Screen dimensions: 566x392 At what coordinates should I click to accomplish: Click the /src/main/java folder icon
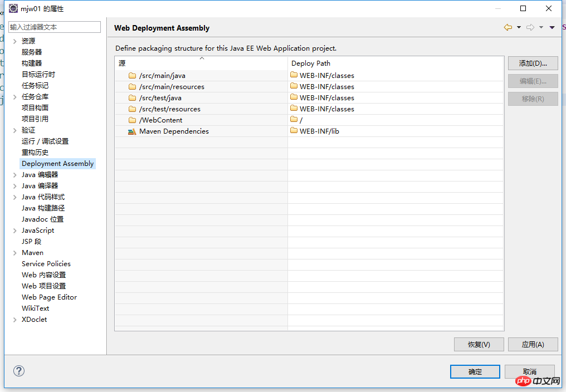pos(132,76)
